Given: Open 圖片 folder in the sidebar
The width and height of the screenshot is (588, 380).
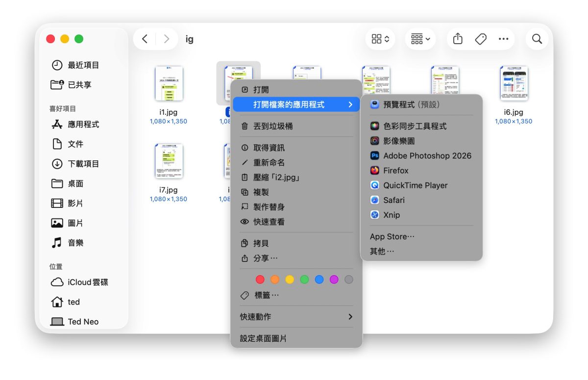Looking at the screenshot, I should tap(83, 223).
